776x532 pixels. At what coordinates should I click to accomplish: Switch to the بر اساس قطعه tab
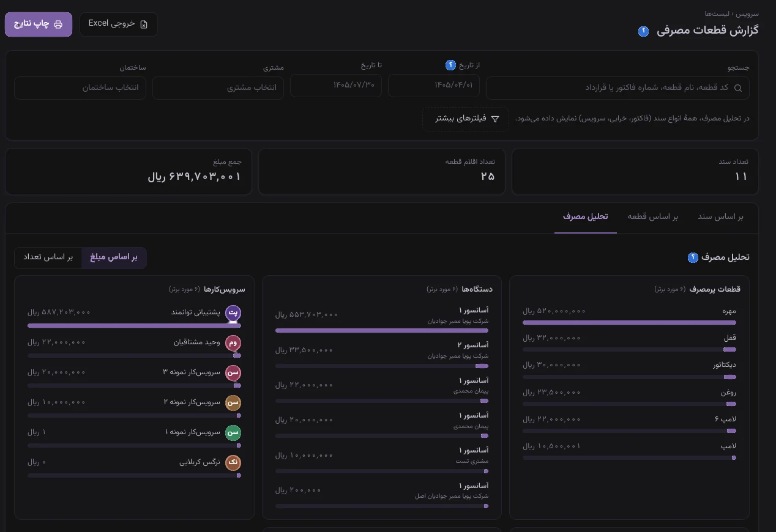653,217
